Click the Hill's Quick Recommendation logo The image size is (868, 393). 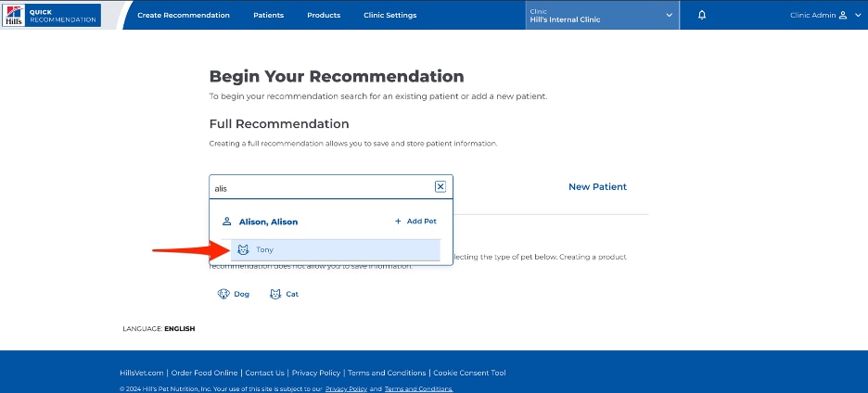coord(52,15)
